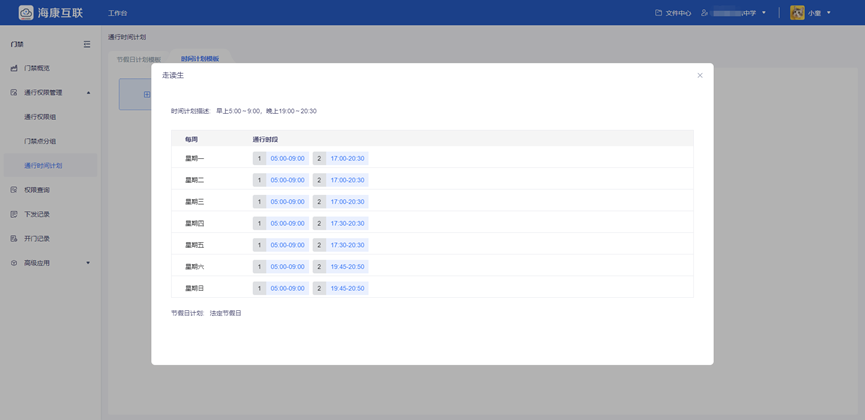The width and height of the screenshot is (865, 420).
Task: Click the user avatar picture in header
Action: [x=797, y=13]
